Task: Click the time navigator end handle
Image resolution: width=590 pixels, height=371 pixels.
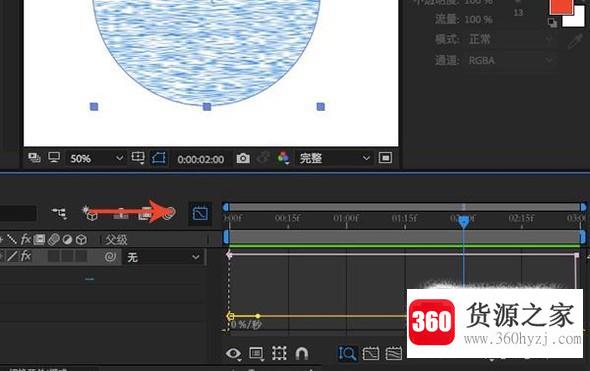Action: pyautogui.click(x=583, y=207)
